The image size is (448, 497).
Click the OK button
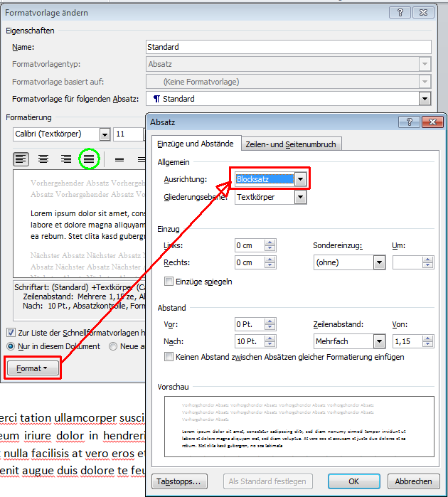click(x=354, y=481)
